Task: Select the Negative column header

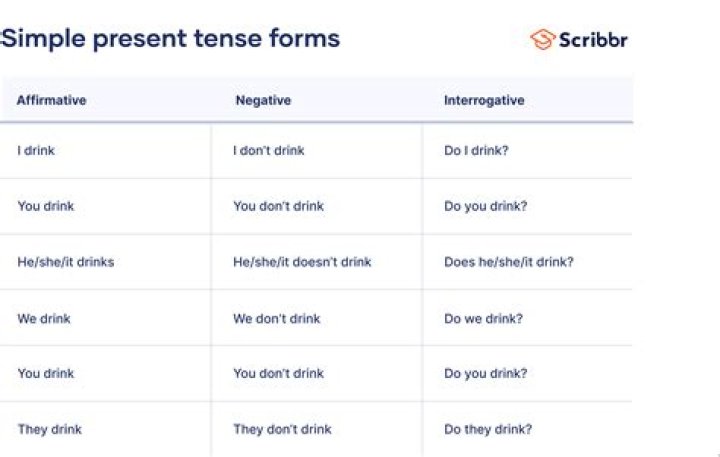Action: pyautogui.click(x=263, y=101)
